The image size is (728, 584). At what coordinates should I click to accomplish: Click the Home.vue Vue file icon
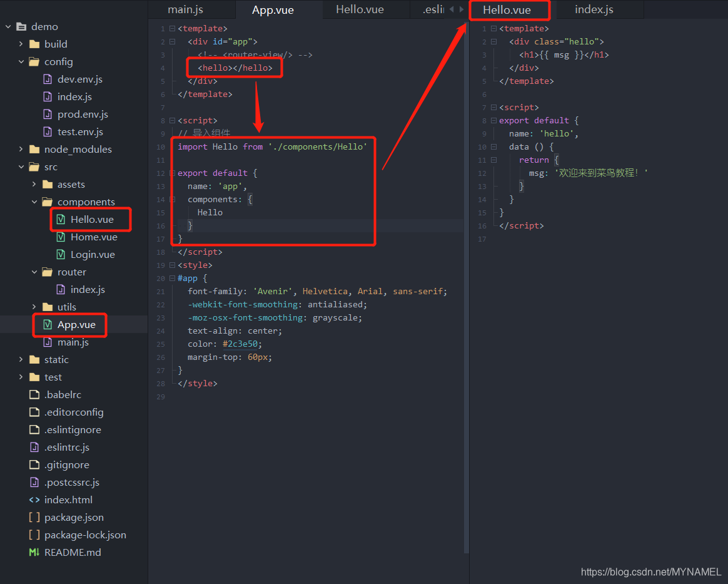click(61, 237)
